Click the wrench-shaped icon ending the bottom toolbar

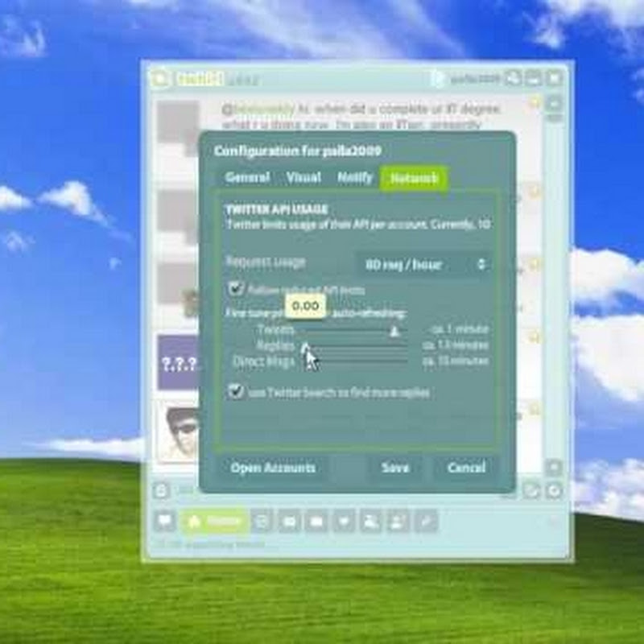(x=426, y=521)
